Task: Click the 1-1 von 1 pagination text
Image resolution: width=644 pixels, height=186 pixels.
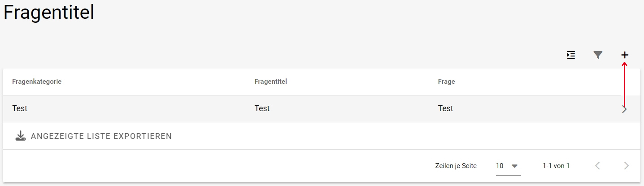Action: tap(556, 166)
